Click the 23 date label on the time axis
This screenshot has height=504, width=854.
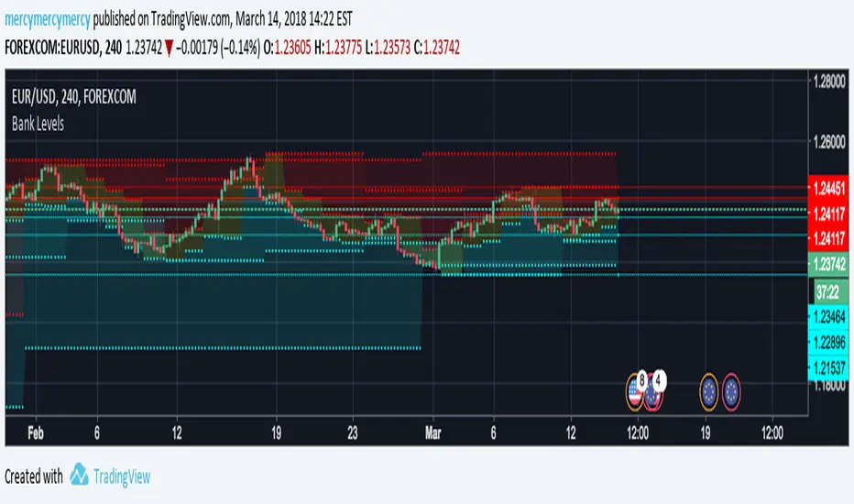[x=353, y=433]
